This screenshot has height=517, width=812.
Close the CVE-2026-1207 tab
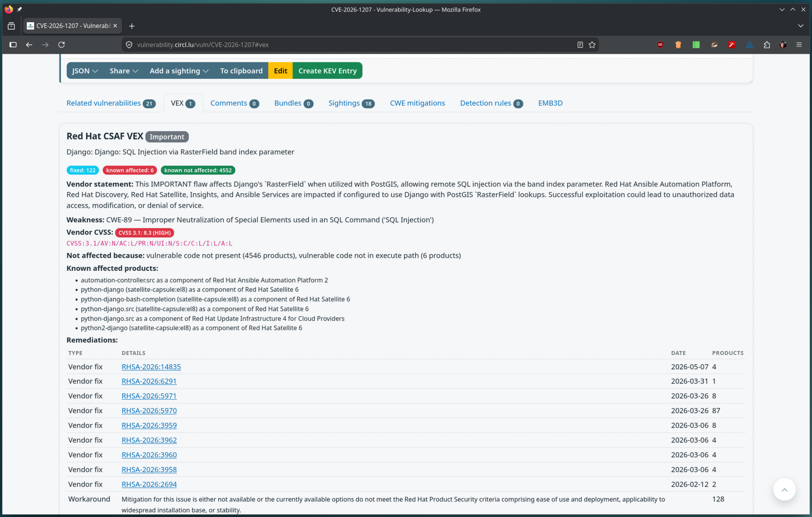115,26
